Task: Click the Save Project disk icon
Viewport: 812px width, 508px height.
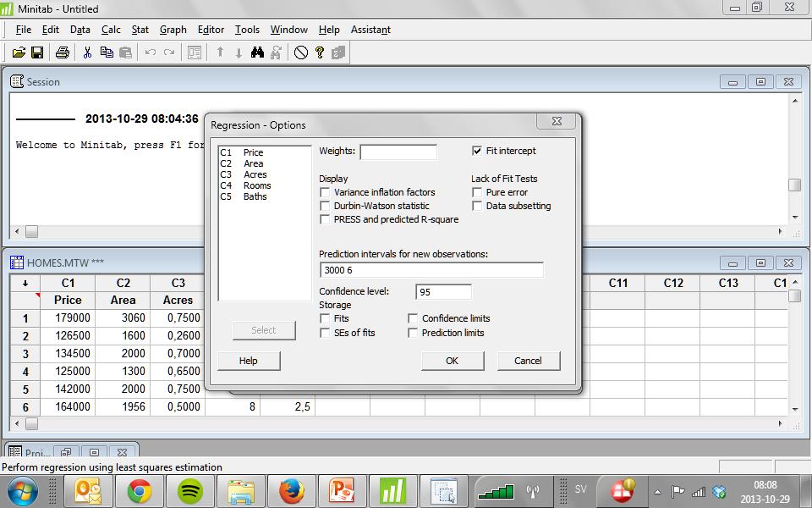Action: point(37,52)
